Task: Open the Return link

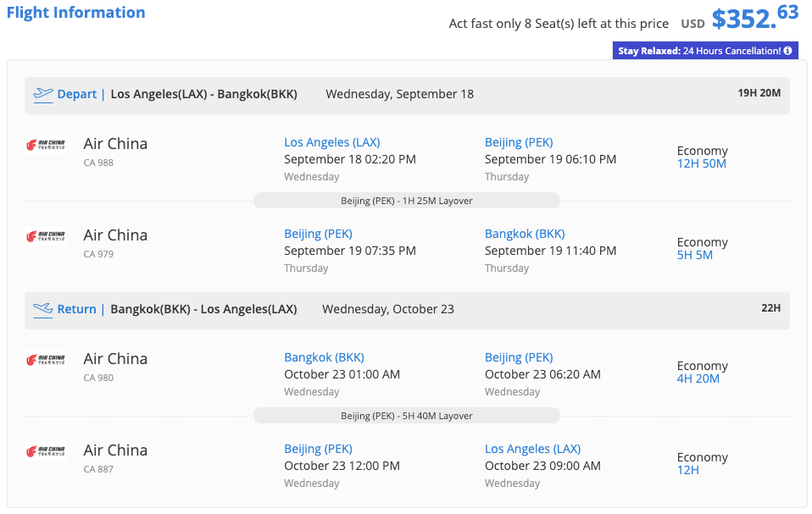Action: 76,310
